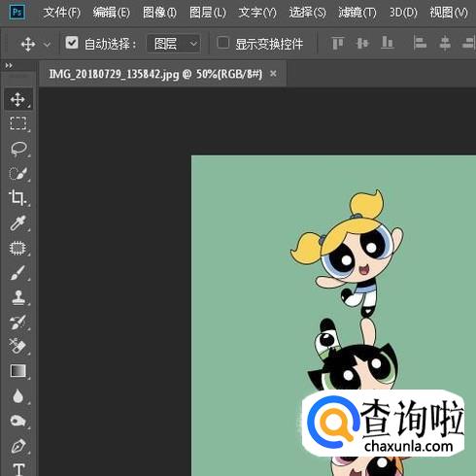Uncheck the 自动选择 checkbox
The width and height of the screenshot is (476, 476).
(x=72, y=43)
